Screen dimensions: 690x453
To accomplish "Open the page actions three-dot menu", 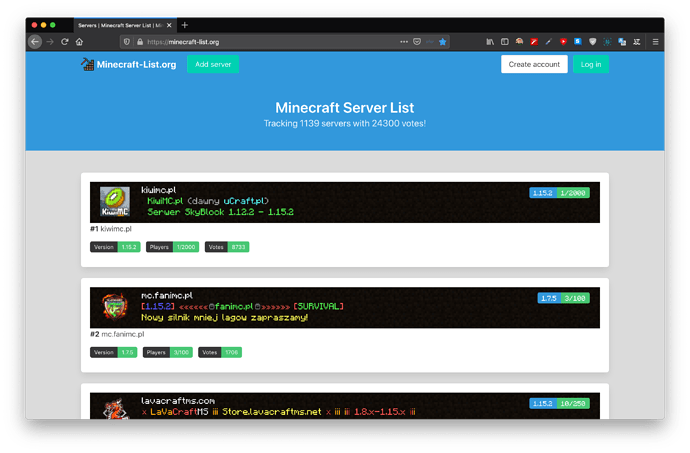I will coord(404,42).
